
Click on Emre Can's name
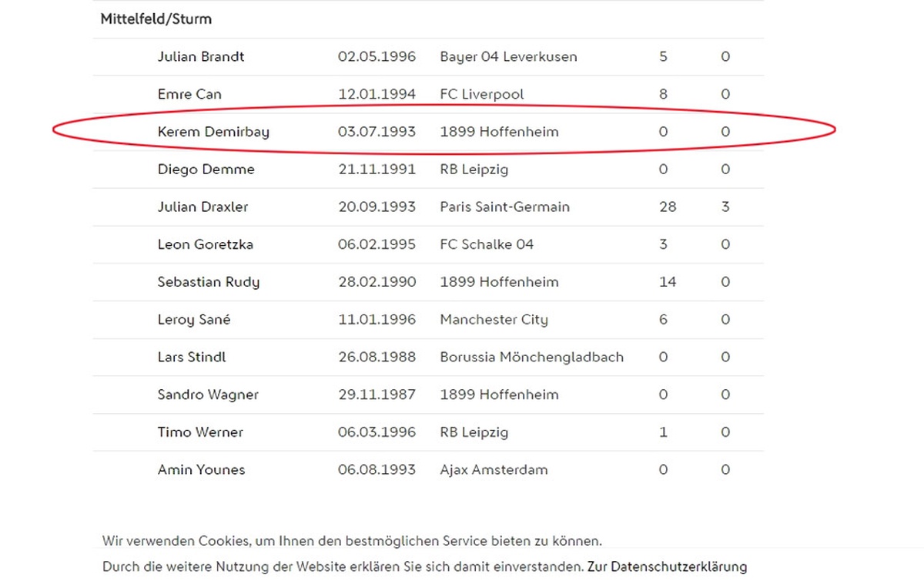(189, 95)
